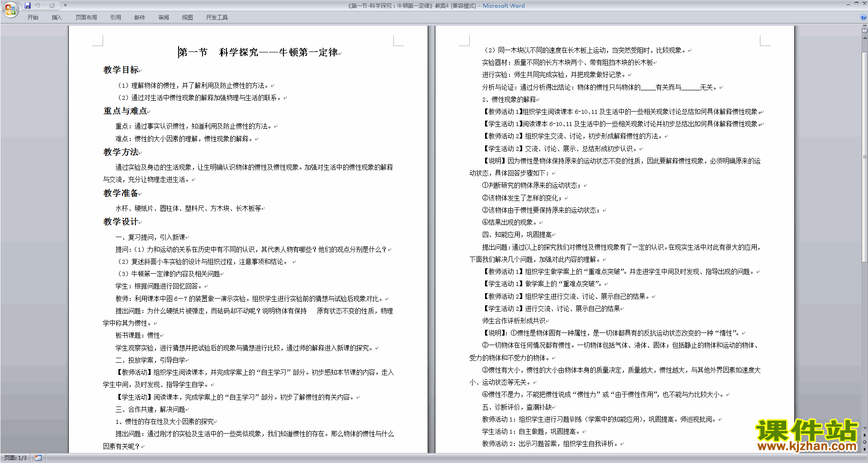Screen dimensions: 868x463
Task: Select the 审阅 ribbon tab
Action: tap(164, 18)
